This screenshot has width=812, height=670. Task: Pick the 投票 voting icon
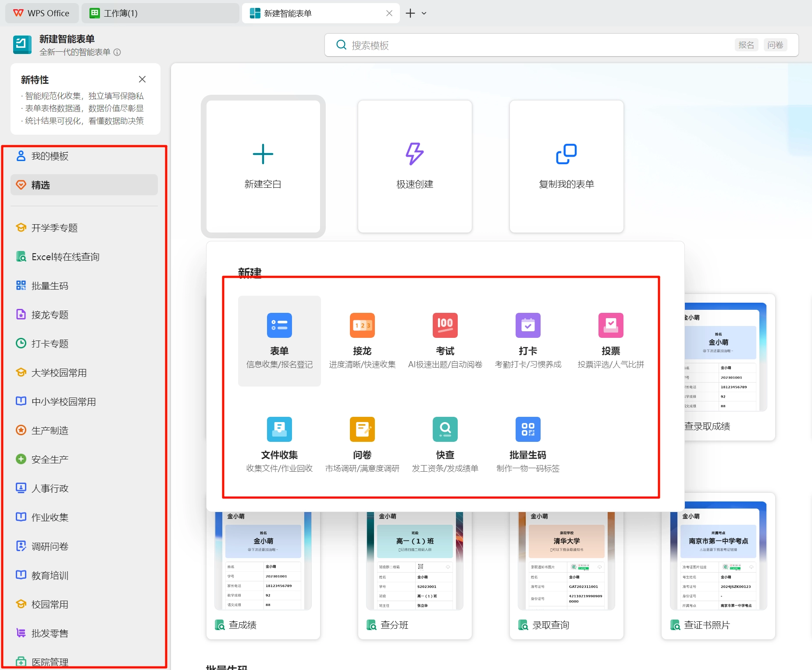tap(611, 325)
